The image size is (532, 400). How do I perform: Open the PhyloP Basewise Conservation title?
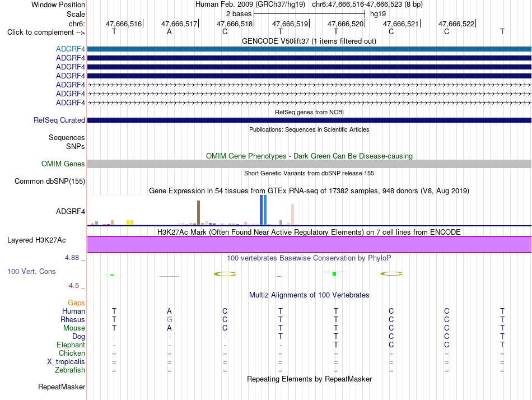(309, 258)
